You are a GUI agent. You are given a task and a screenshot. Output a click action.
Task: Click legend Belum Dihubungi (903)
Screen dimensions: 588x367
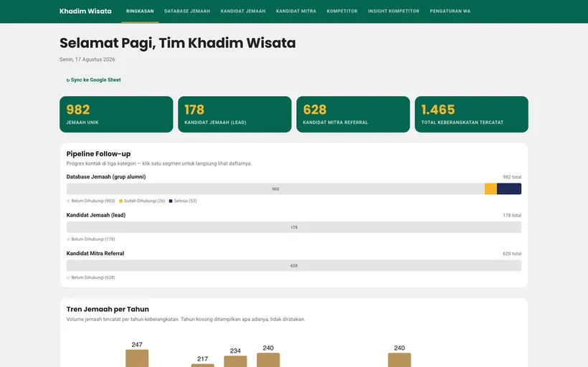[91, 201]
